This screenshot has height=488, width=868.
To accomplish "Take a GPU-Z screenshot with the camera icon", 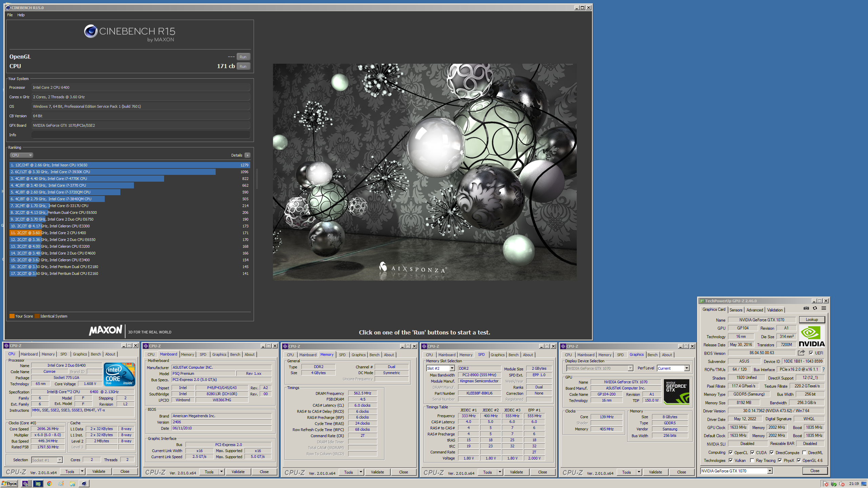I will [806, 308].
